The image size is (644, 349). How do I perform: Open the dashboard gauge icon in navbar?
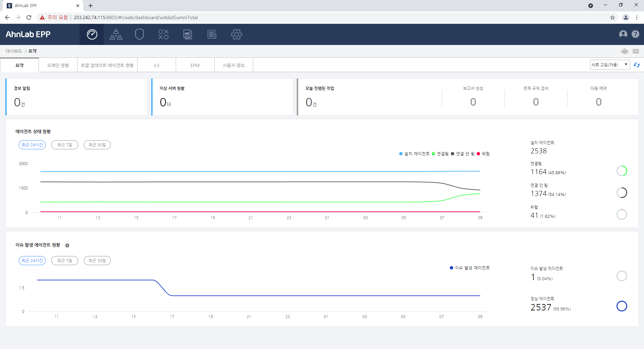coord(92,34)
